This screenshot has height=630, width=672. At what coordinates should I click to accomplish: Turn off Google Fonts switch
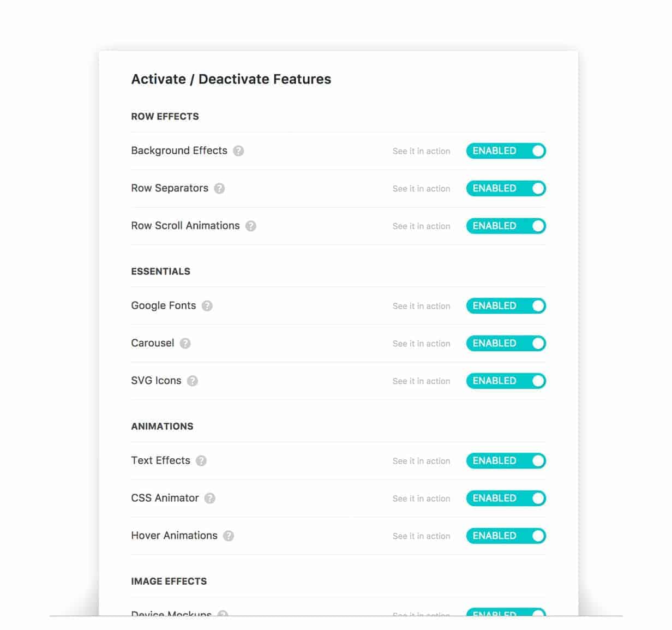506,306
